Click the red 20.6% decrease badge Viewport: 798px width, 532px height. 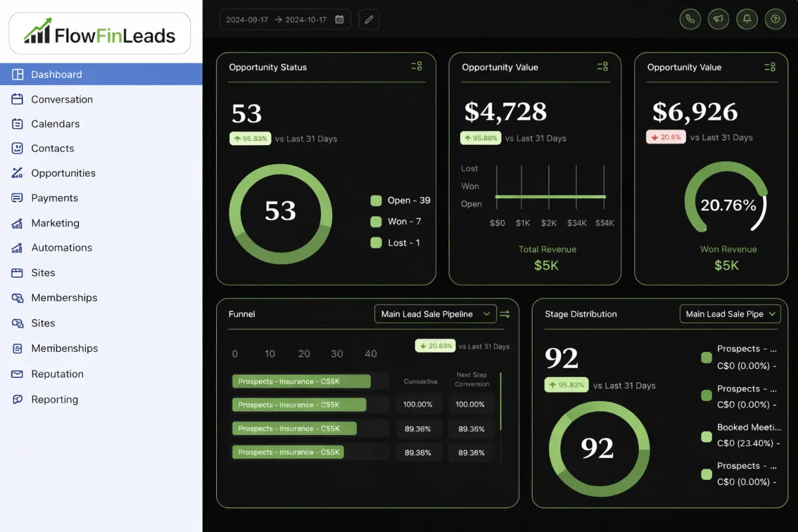click(x=666, y=137)
